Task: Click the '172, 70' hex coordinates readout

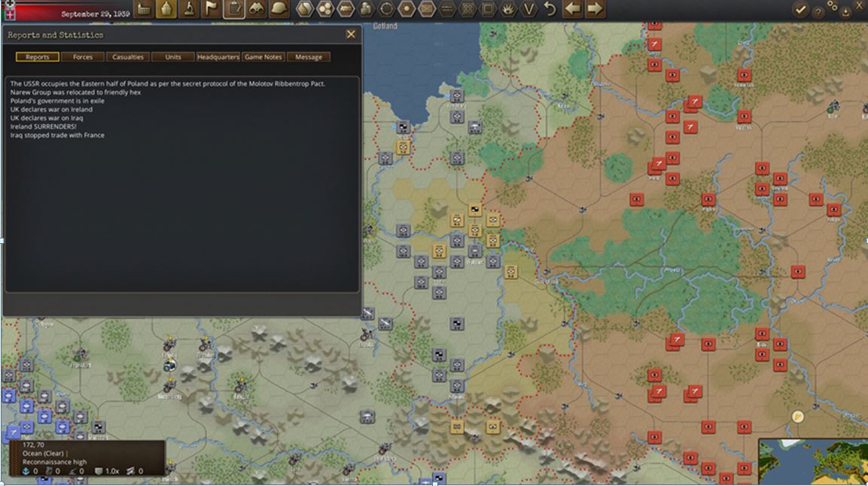Action: pos(33,445)
